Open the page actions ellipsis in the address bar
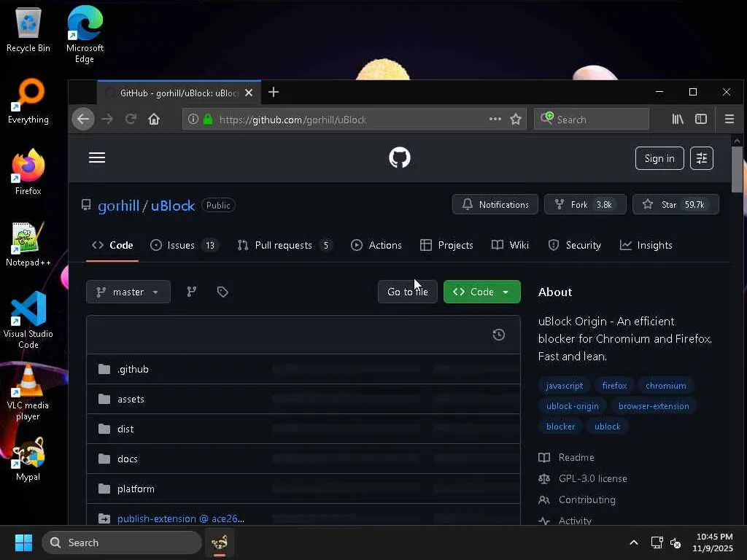Image resolution: width=747 pixels, height=560 pixels. tap(495, 119)
